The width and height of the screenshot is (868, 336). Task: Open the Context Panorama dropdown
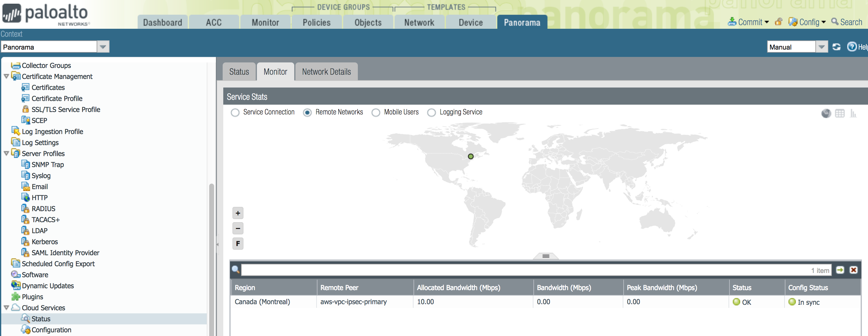(x=103, y=47)
